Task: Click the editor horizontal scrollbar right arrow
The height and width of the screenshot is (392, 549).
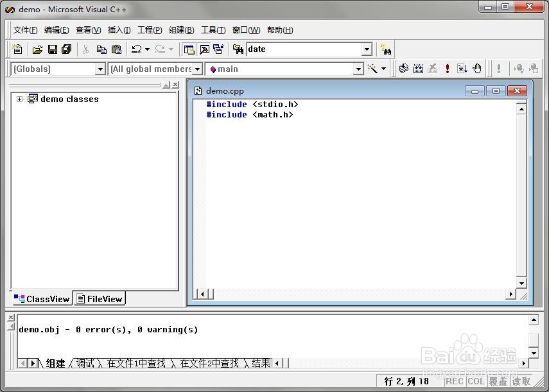Action: click(511, 294)
